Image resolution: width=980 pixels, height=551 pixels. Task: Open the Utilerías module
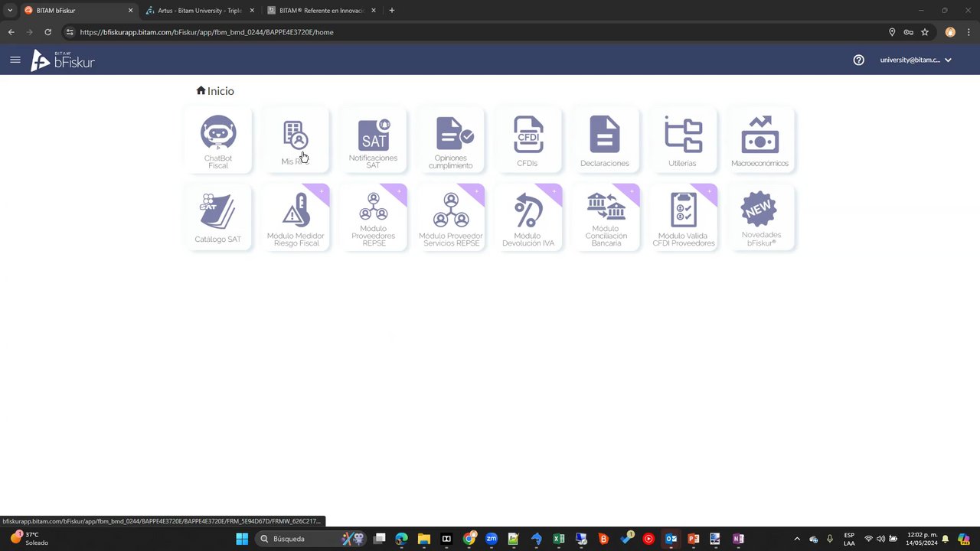(682, 141)
